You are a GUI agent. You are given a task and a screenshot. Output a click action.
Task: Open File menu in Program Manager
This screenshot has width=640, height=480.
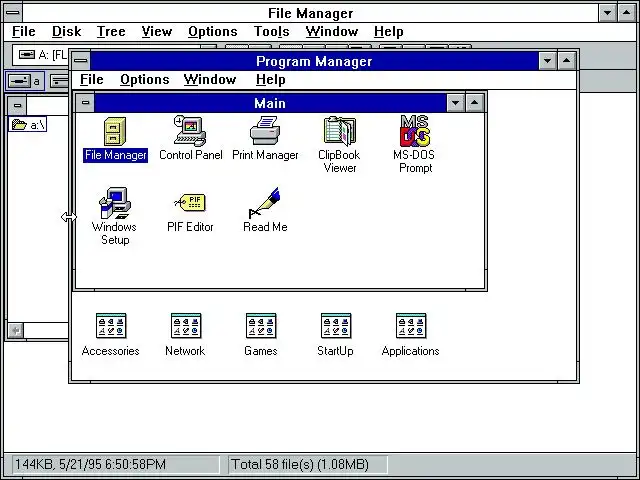91,80
